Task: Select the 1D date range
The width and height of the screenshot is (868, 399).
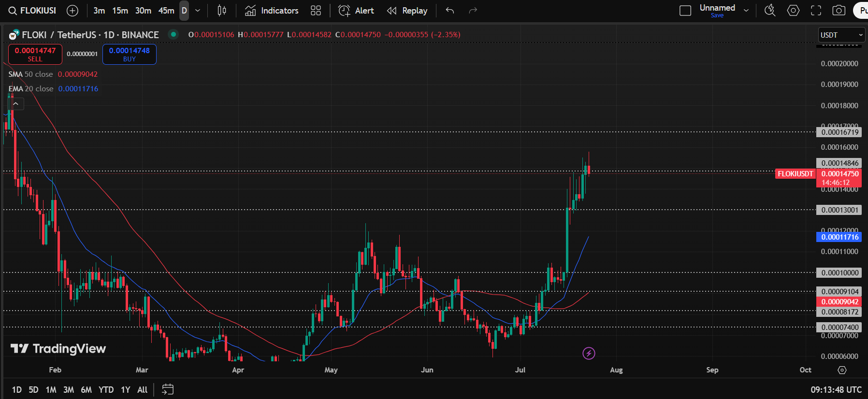Action: pos(17,390)
